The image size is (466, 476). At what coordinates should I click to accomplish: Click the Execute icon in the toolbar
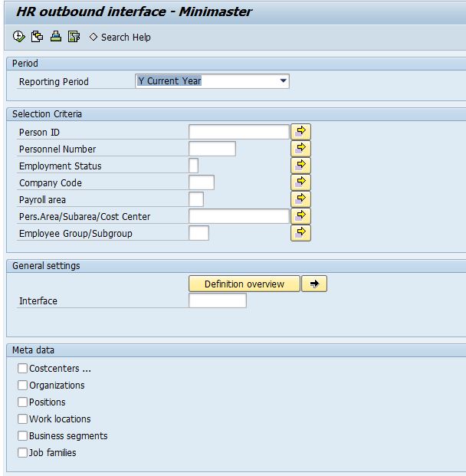(x=19, y=37)
